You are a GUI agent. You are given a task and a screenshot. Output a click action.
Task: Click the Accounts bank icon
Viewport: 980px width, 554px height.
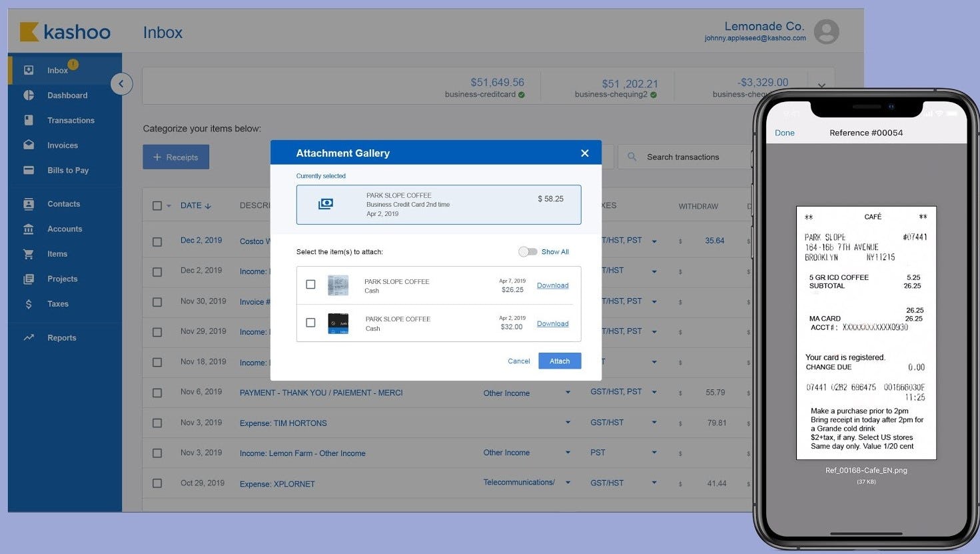tap(29, 229)
